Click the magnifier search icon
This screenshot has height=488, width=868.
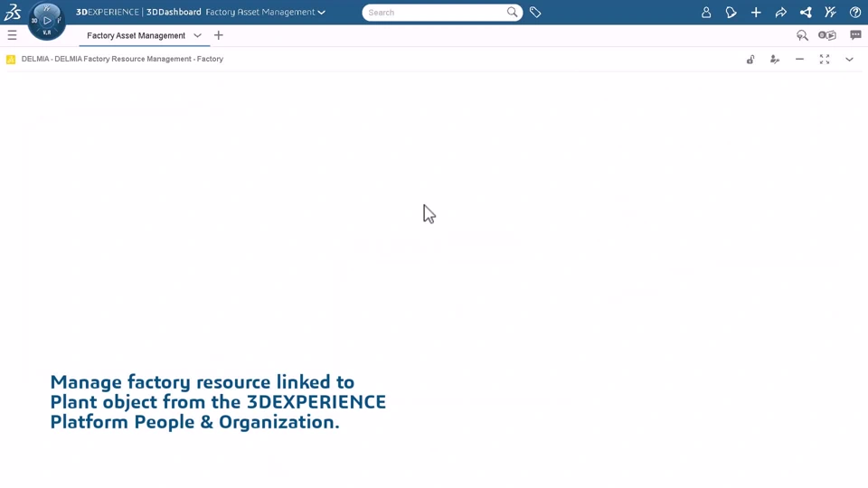pyautogui.click(x=512, y=12)
